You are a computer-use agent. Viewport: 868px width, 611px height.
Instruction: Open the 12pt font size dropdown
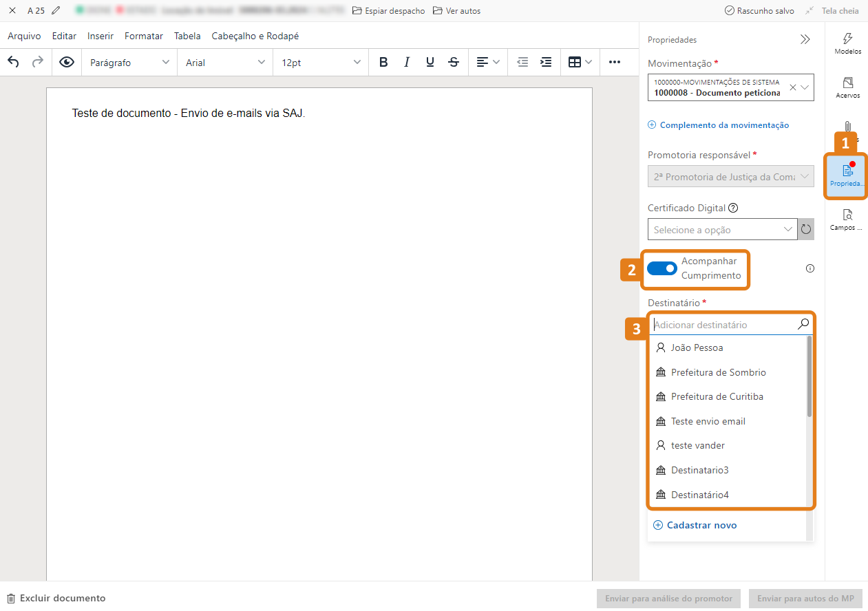point(320,62)
